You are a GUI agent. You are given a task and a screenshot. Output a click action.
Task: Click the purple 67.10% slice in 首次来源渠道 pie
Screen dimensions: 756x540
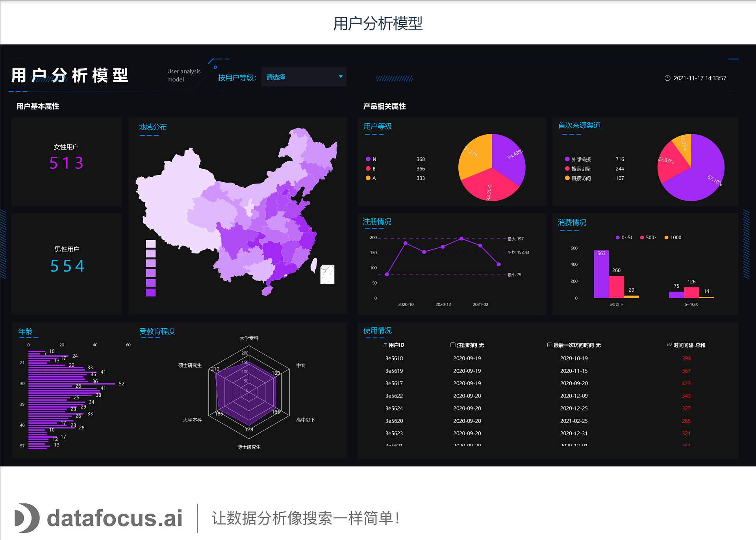pyautogui.click(x=701, y=173)
